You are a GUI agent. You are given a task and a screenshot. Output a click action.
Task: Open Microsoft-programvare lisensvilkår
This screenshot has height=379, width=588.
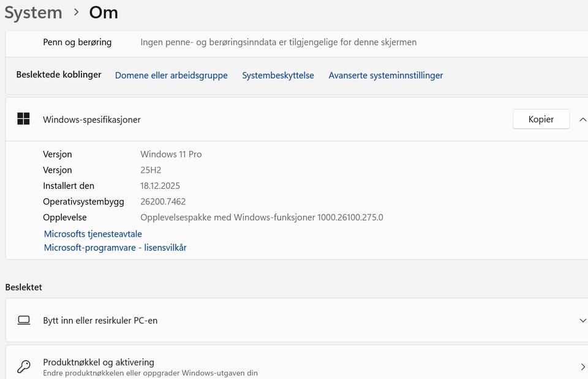point(115,247)
